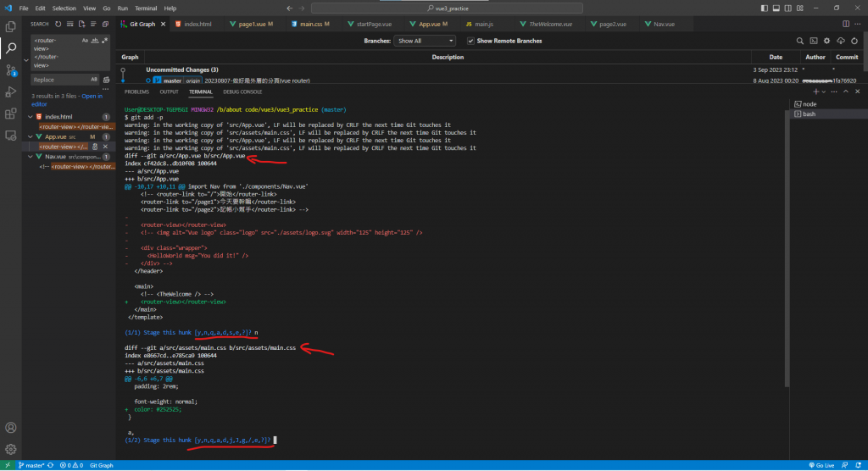Open the Terminal menu
Screen dimensions: 868x471
(x=146, y=8)
